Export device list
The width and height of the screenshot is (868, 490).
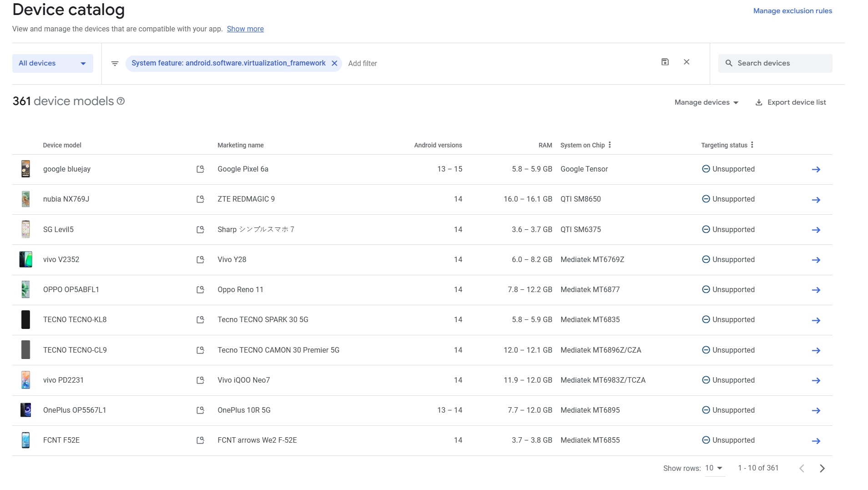click(791, 102)
